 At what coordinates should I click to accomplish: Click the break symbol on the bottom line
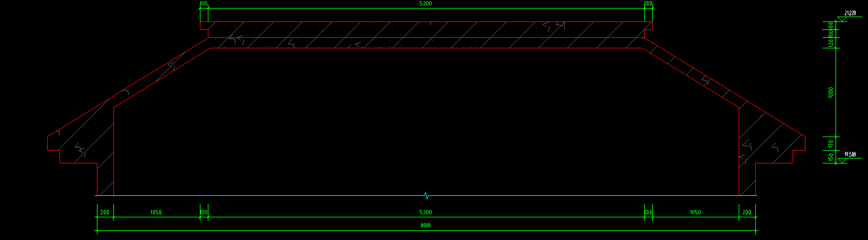[x=426, y=196]
